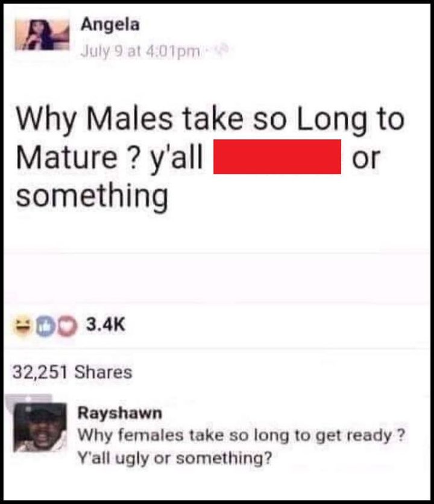Click the red heart Love reaction icon

coord(67,327)
